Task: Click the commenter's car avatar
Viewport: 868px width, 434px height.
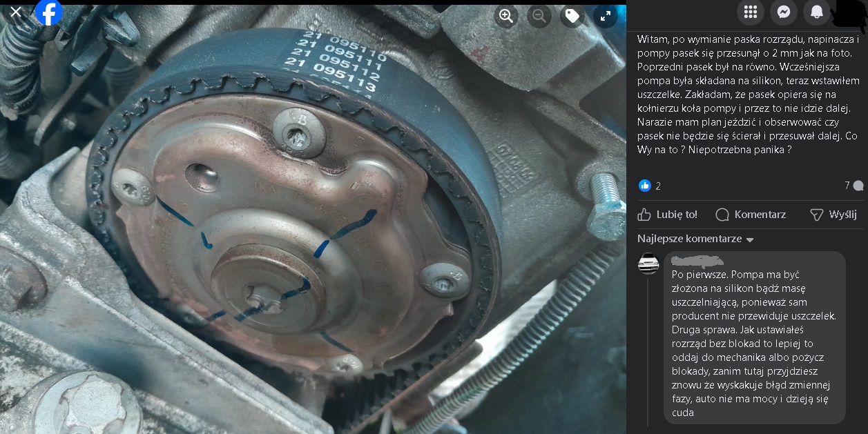Action: [x=648, y=264]
